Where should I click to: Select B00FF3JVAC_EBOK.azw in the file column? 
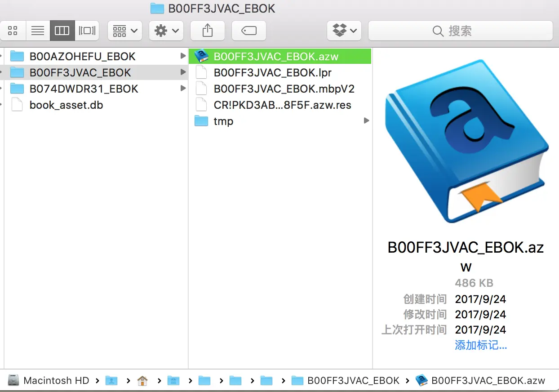click(280, 56)
